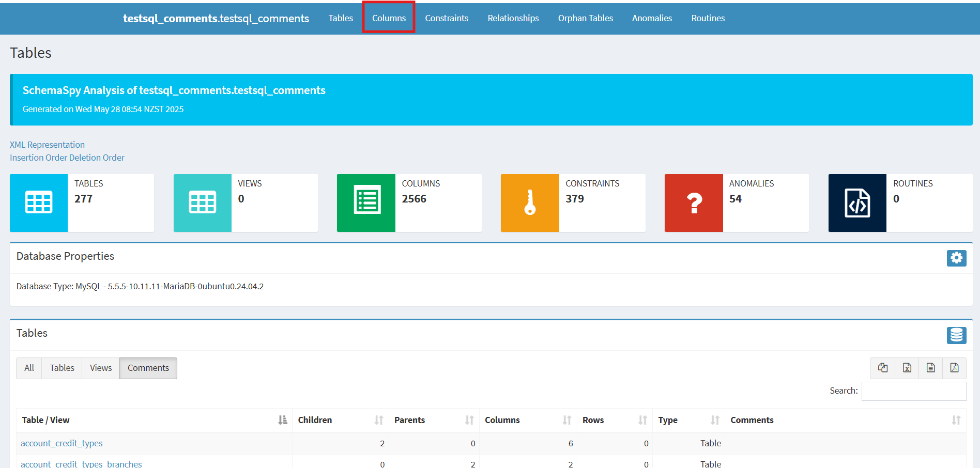Export table to Excel file icon
The width and height of the screenshot is (980, 468).
[x=907, y=368]
